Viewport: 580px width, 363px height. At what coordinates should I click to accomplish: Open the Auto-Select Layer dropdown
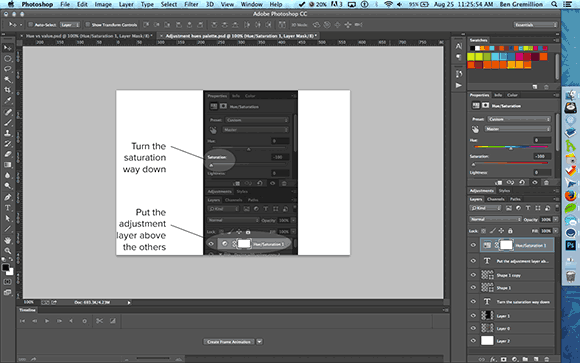pos(70,25)
